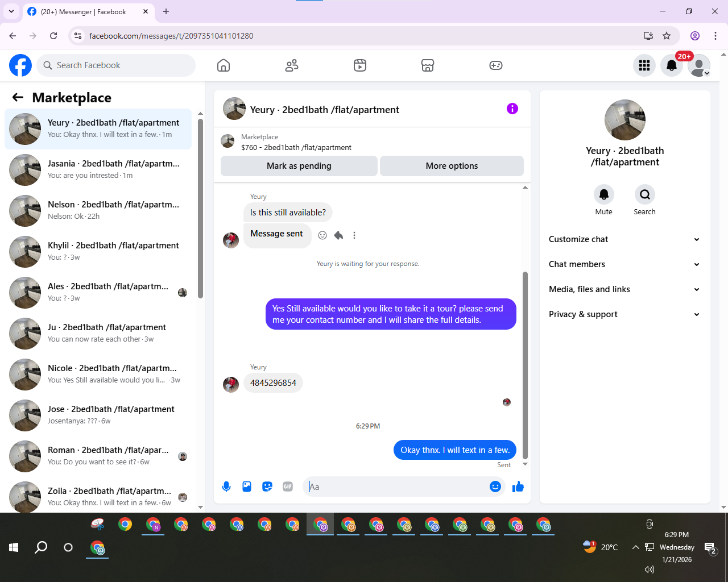This screenshot has height=582, width=728.
Task: Open weather widget showing 20°C
Action: pos(601,547)
